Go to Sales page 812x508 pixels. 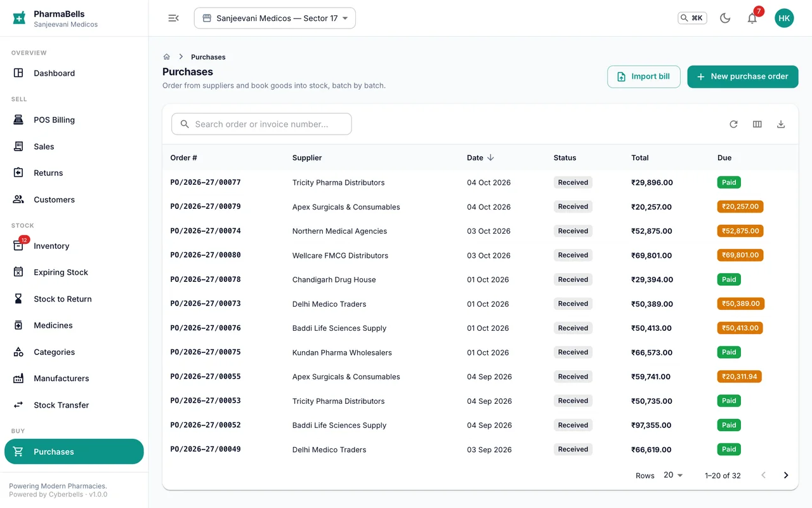(x=74, y=147)
